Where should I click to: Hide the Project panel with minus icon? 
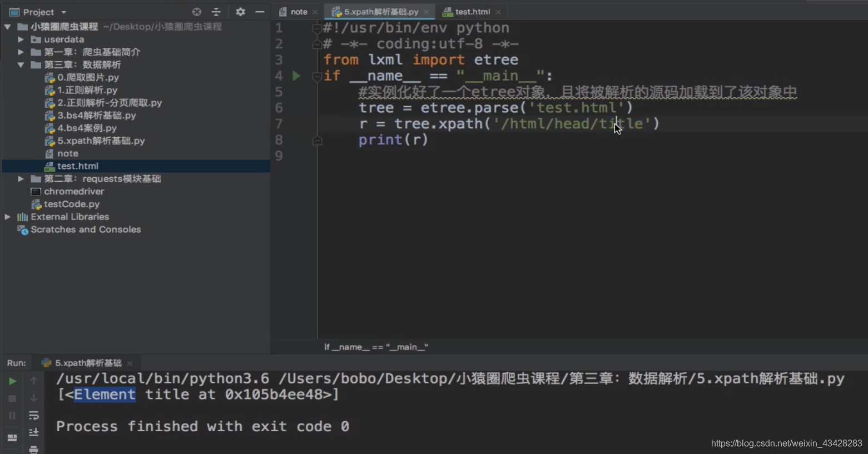click(260, 12)
